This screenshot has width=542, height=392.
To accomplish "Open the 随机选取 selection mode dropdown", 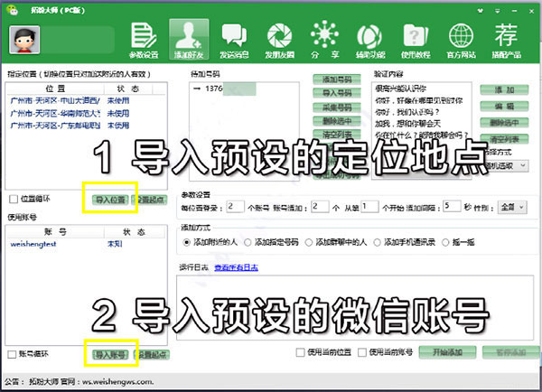I will click(x=506, y=165).
